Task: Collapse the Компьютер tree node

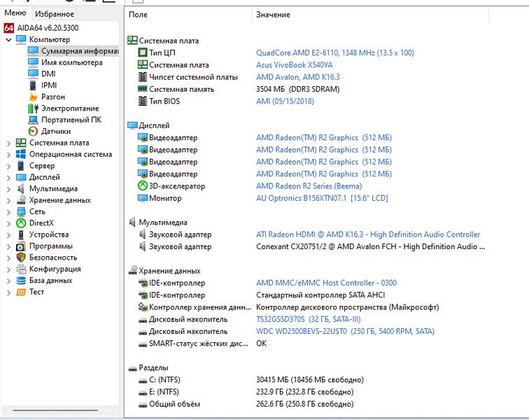Action: 8,40
